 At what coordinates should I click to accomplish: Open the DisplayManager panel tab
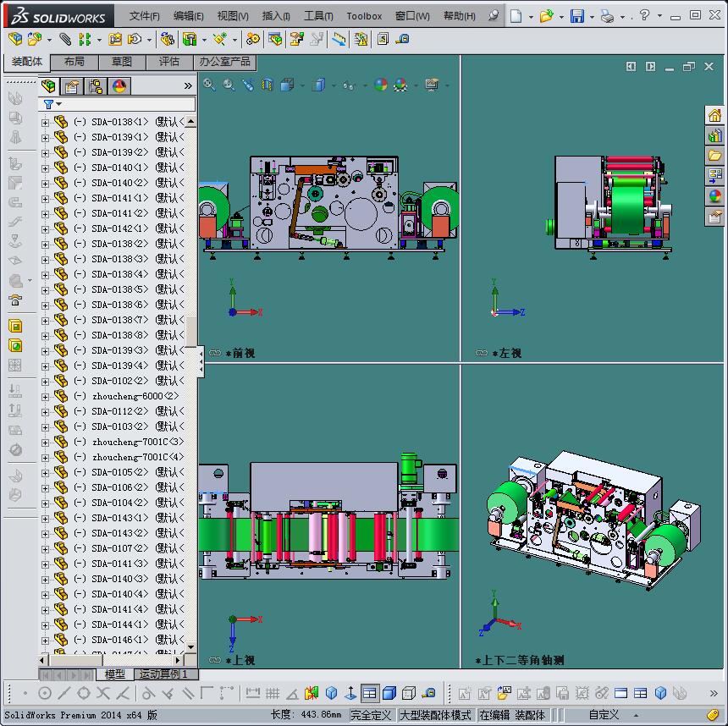point(119,86)
